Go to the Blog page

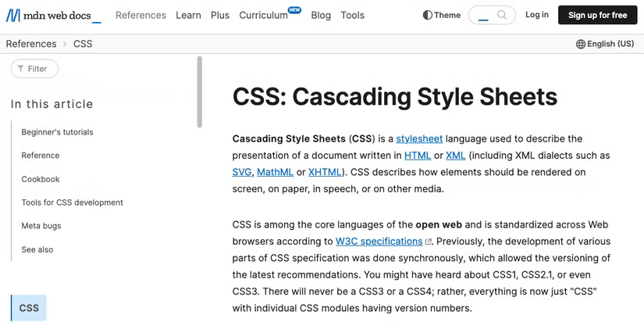(x=321, y=15)
